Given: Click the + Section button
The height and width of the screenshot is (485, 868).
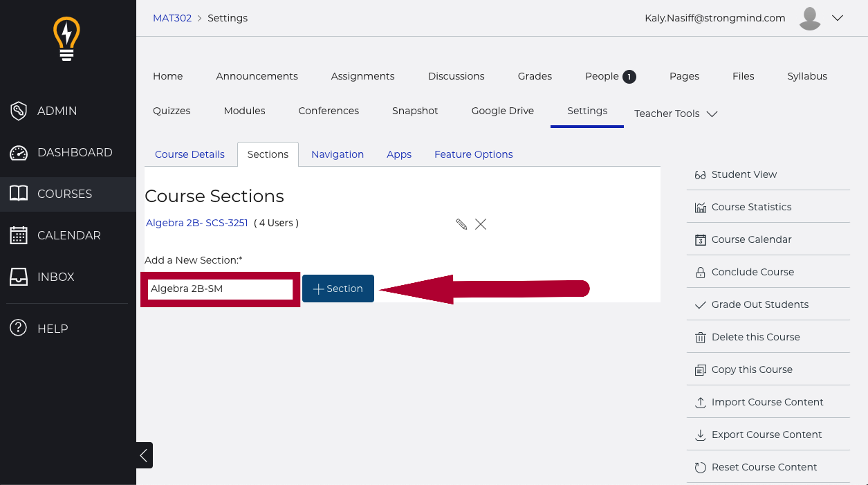Looking at the screenshot, I should [338, 289].
